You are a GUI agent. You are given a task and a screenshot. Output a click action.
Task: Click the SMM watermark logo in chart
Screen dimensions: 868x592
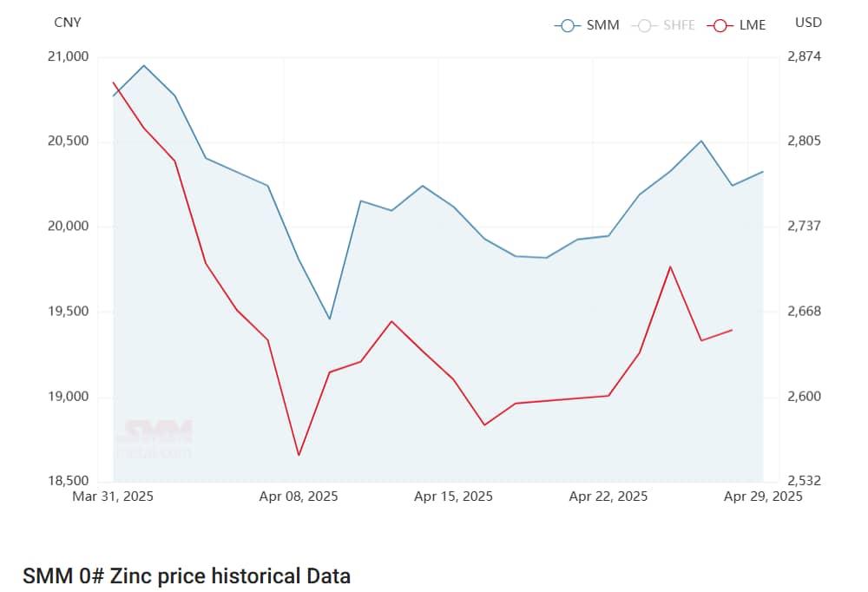pyautogui.click(x=155, y=439)
